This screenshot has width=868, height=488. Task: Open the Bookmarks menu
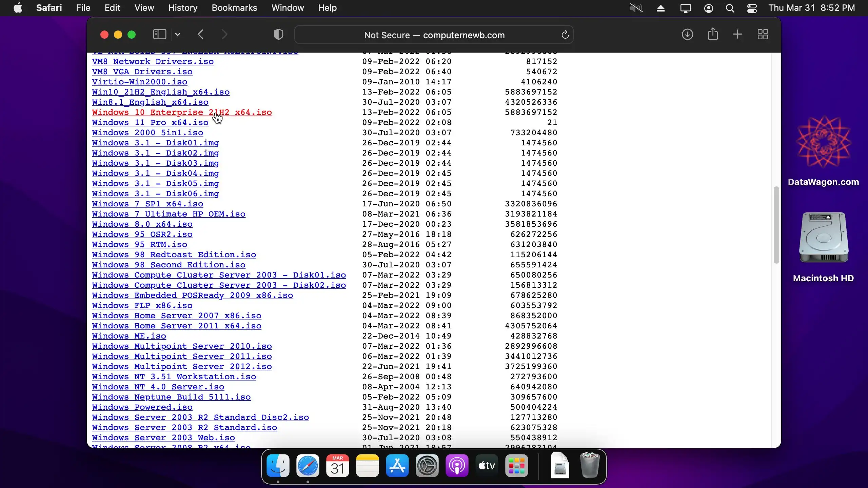[234, 8]
